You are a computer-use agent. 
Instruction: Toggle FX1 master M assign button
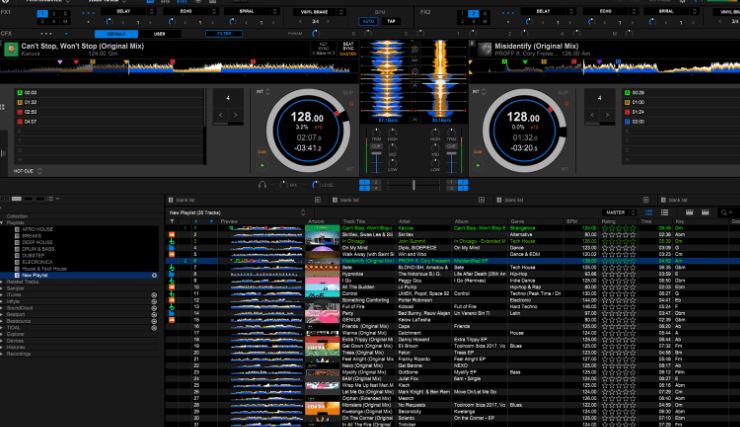pyautogui.click(x=65, y=21)
